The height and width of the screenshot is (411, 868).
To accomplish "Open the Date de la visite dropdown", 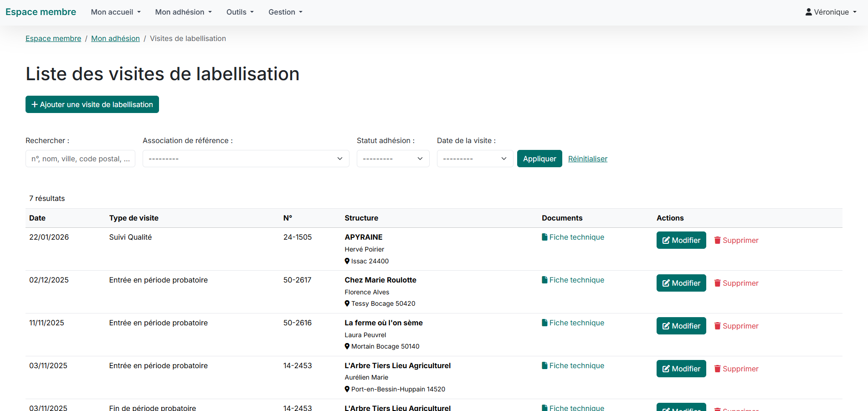I will (x=475, y=159).
